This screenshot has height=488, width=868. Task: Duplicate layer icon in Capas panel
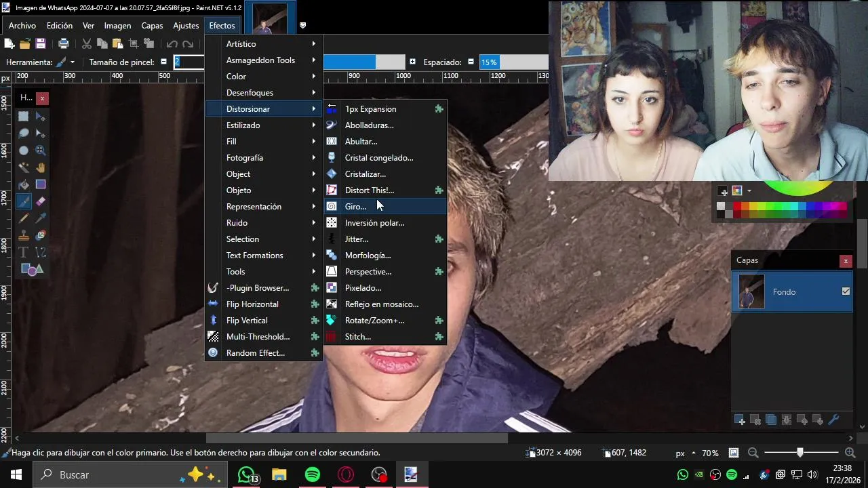(771, 420)
